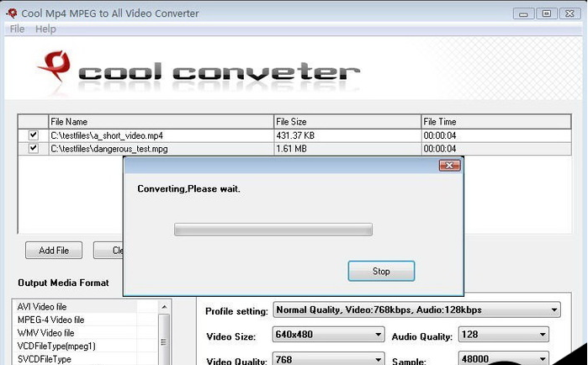Click the 00:00:04 time of a_short_video.mp4
This screenshot has width=588, height=365.
[x=439, y=135]
